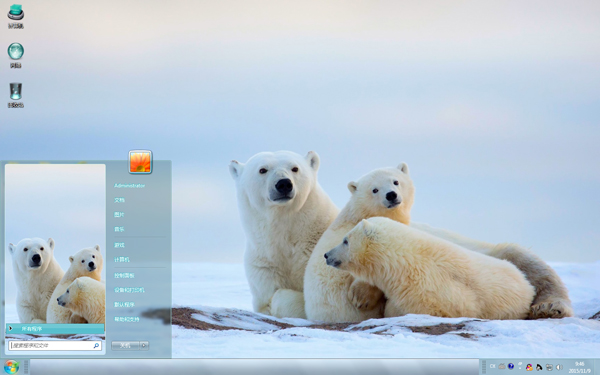Open 默认程序 (Default Programs)
Screen dimensions: 600x375
124,305
